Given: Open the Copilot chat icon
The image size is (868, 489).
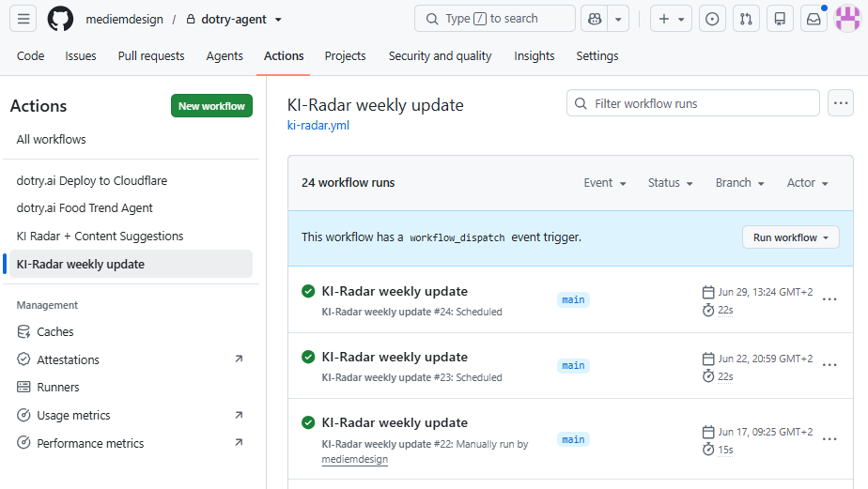Looking at the screenshot, I should (595, 19).
